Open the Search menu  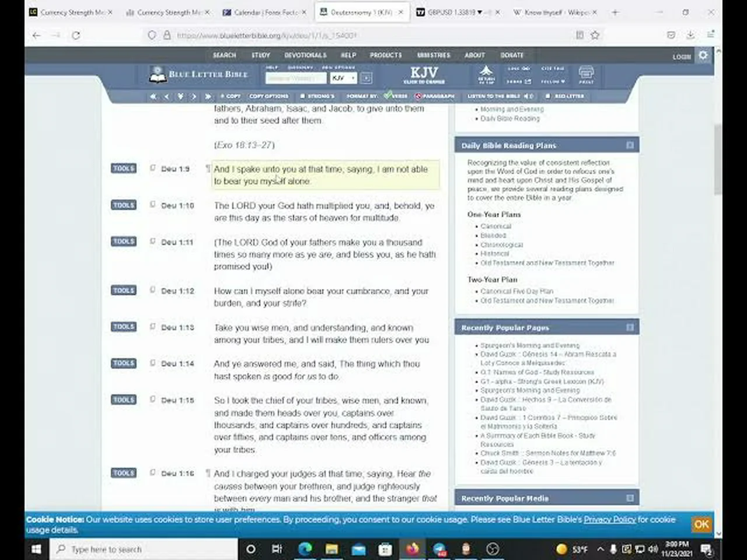point(225,55)
